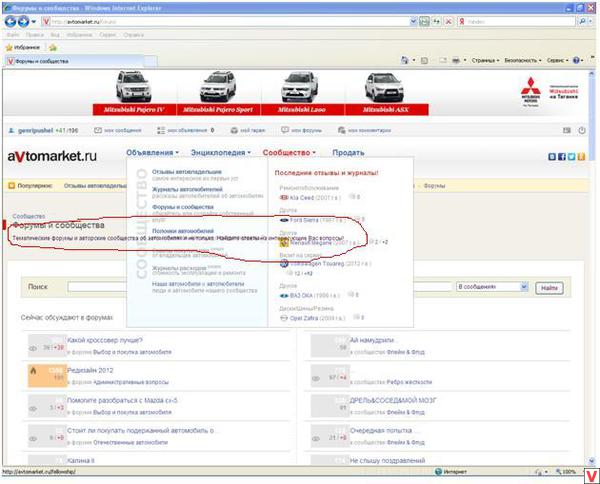The image size is (600, 484).
Task: Open the Favorites star button
Action: point(23,47)
